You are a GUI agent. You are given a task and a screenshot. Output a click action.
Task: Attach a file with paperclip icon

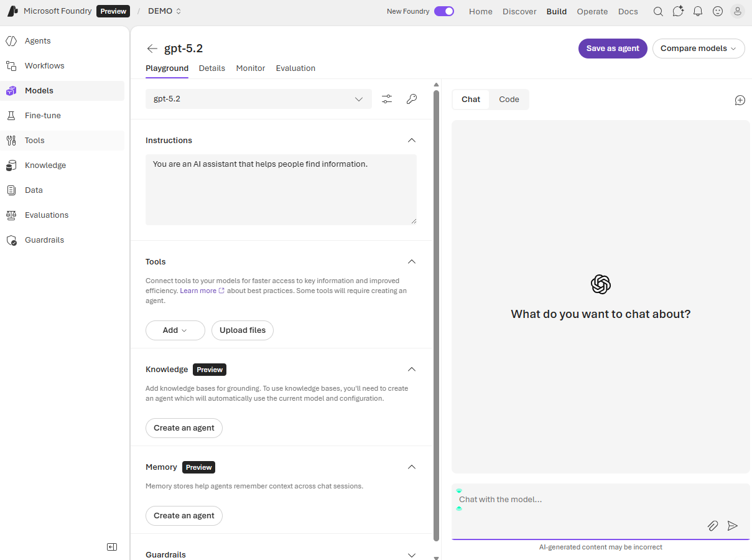click(713, 526)
